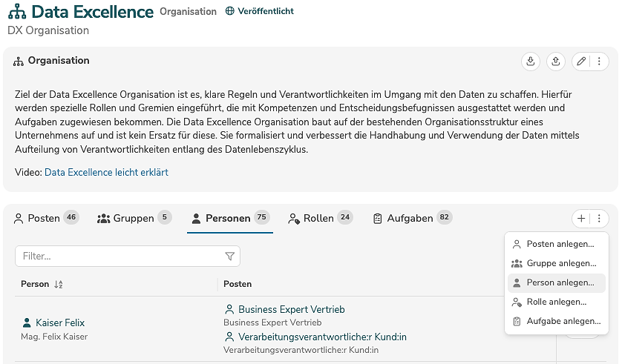Image resolution: width=622 pixels, height=364 pixels.
Task: Click the filter funnel icon
Action: click(x=229, y=257)
